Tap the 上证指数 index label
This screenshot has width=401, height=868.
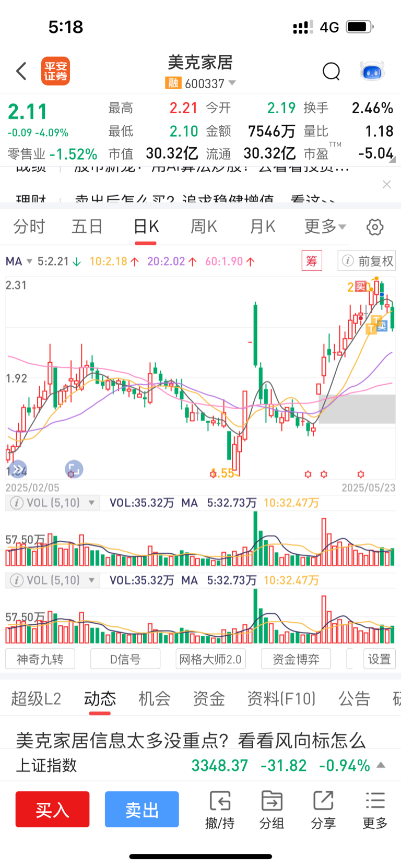point(46,765)
